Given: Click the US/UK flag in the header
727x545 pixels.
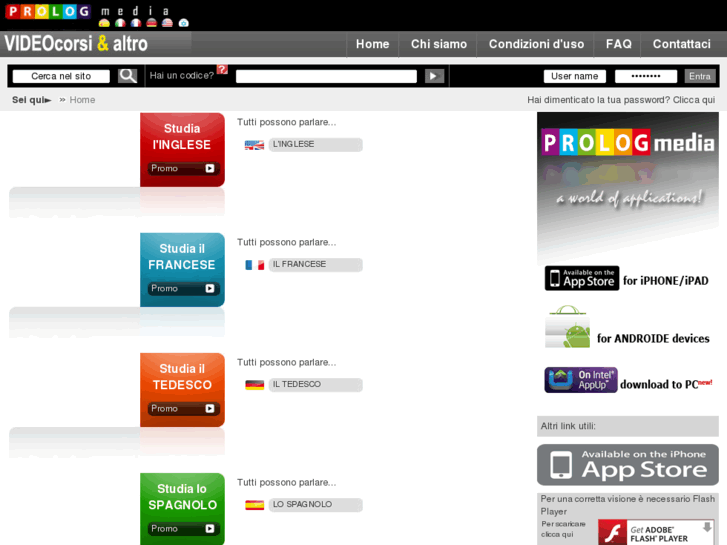Looking at the screenshot, I should (167, 23).
